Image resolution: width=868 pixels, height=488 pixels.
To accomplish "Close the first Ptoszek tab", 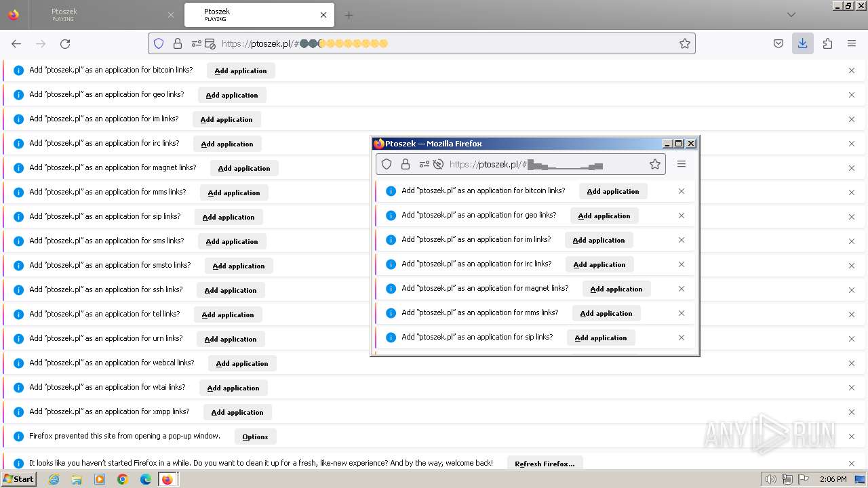I will (x=171, y=15).
